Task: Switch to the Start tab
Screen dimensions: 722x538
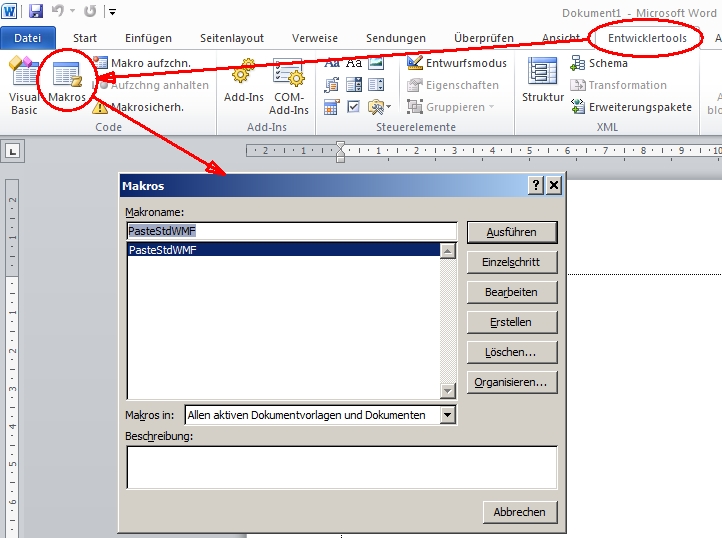Action: click(x=85, y=38)
